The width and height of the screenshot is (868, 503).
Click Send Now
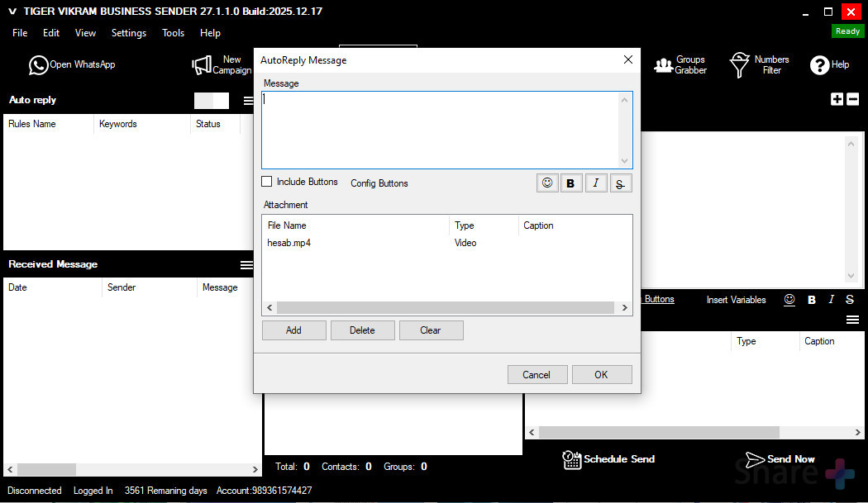point(780,459)
